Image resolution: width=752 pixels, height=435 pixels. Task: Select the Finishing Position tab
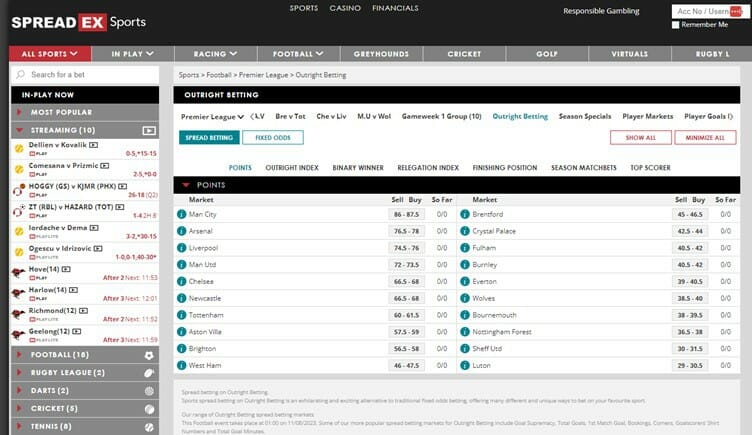tap(505, 168)
